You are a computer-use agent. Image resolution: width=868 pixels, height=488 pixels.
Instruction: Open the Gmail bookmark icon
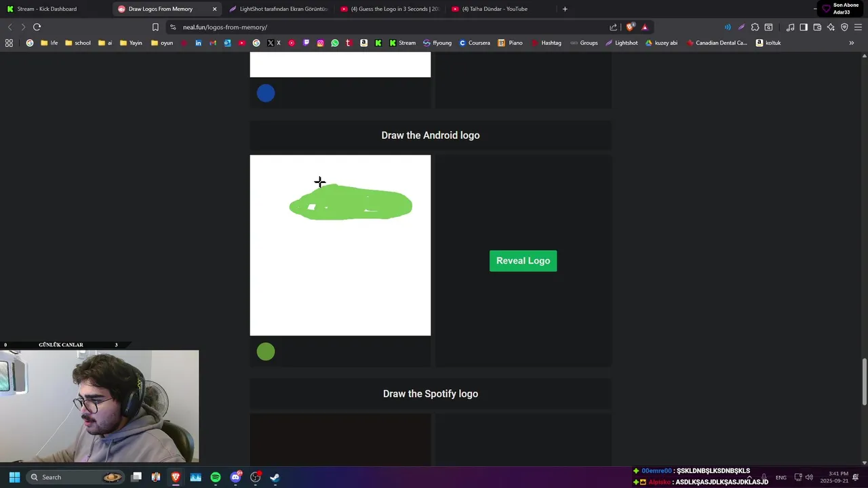pyautogui.click(x=213, y=43)
